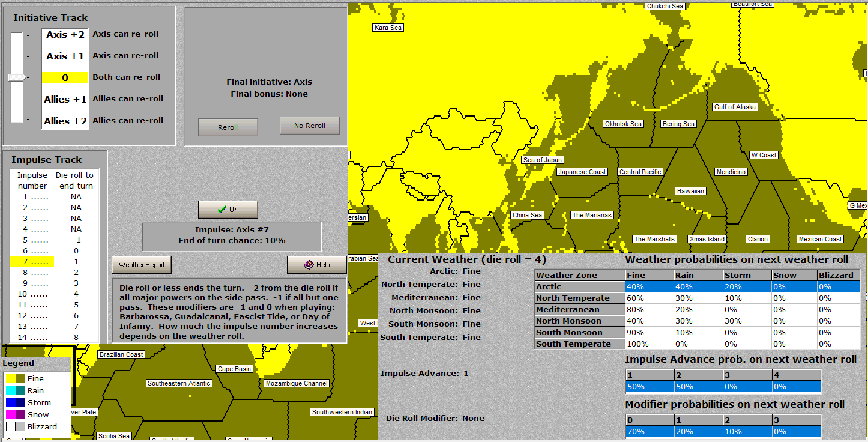Click the initiative track slider thumb
Image resolution: width=868 pixels, height=442 pixels.
click(x=17, y=77)
